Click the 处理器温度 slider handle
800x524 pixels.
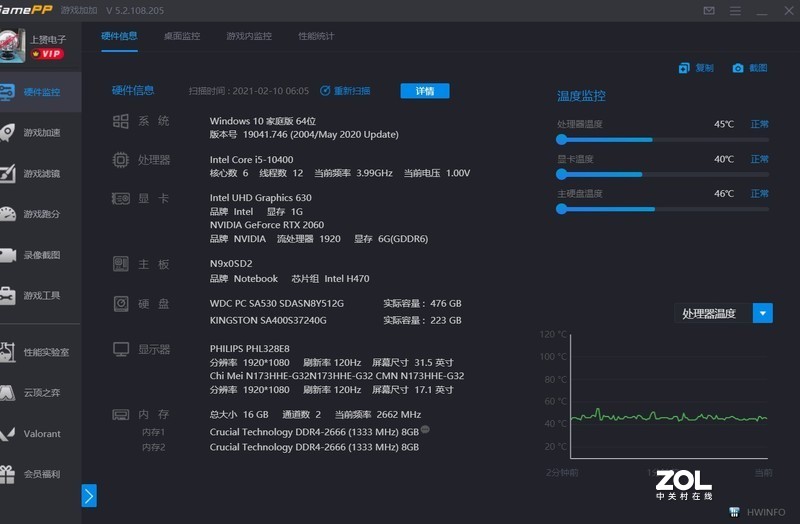561,139
